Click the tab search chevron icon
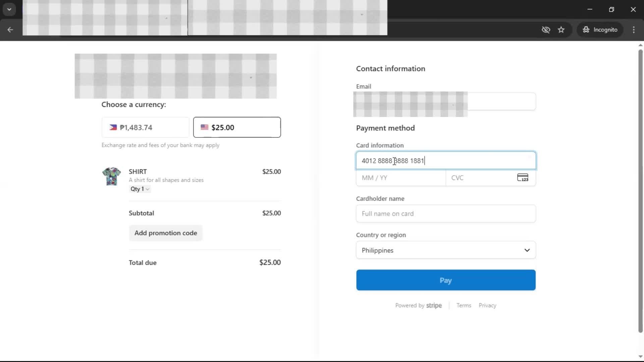Screen dimensions: 644x362 [9, 9]
